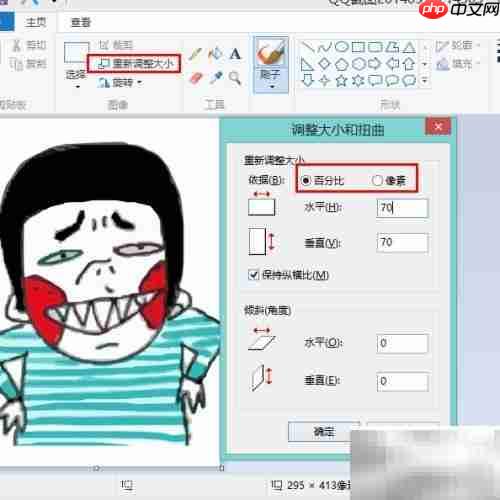
Task: Click the 复制 (copy) button
Action: pyautogui.click(x=28, y=64)
